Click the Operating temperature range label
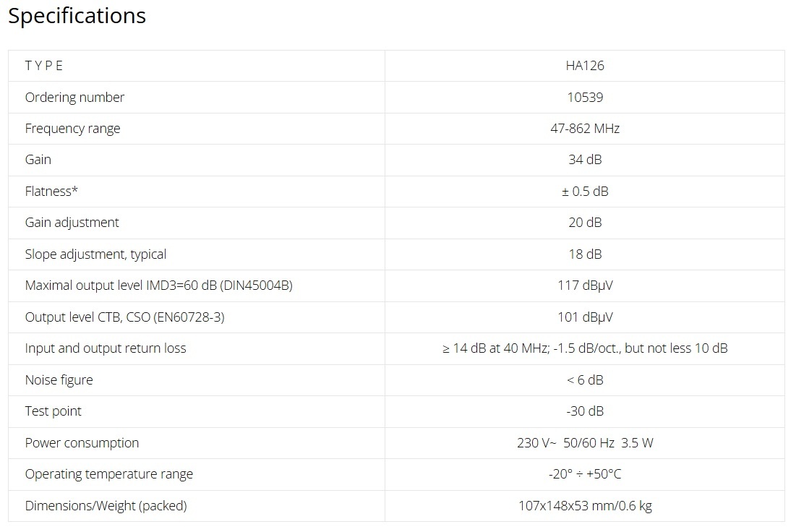The image size is (796, 532). point(108,474)
